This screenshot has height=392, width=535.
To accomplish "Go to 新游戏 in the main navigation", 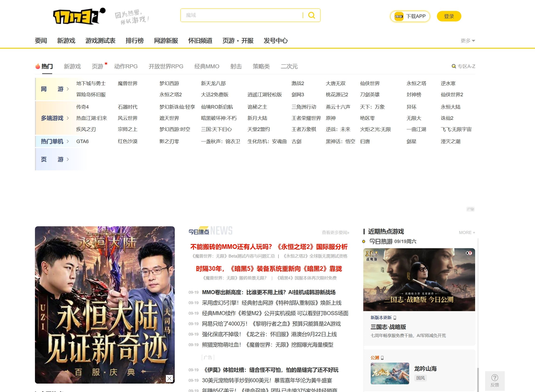I will (66, 41).
